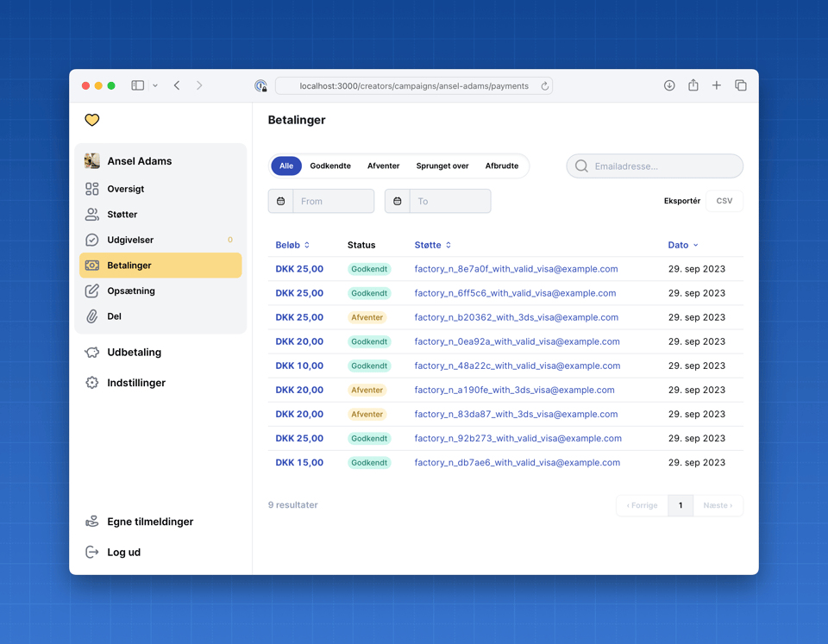
Task: Click the To date calendar icon
Action: tap(398, 201)
